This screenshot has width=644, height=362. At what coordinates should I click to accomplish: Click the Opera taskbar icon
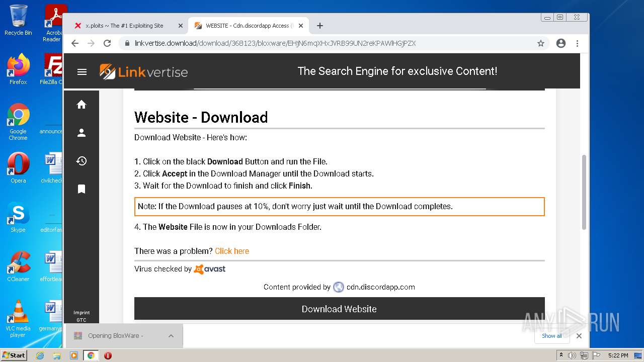(108, 355)
